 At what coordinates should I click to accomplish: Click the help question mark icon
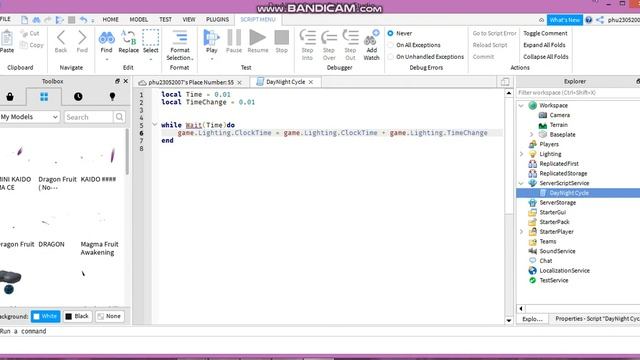[588, 20]
